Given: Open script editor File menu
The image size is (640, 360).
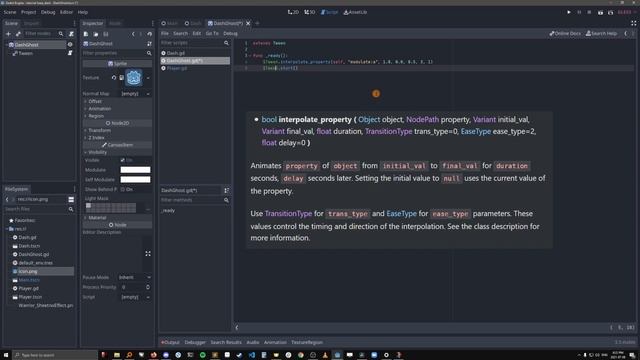Looking at the screenshot, I should pyautogui.click(x=164, y=33).
